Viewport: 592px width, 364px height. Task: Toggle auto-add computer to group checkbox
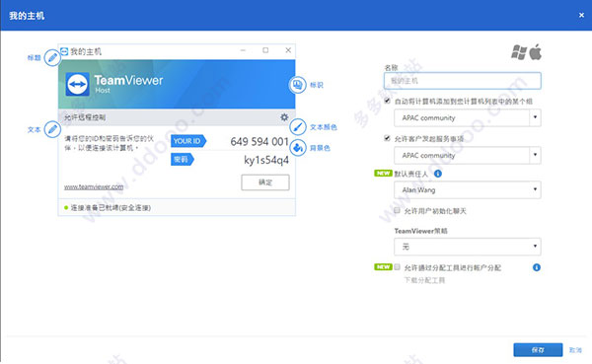(x=387, y=101)
